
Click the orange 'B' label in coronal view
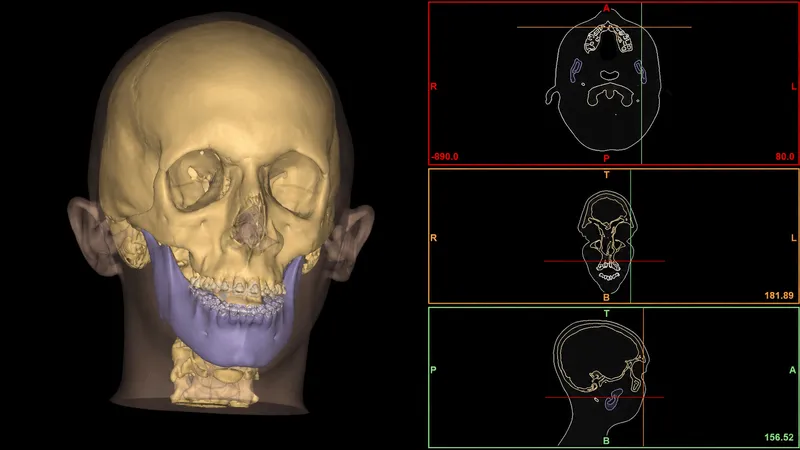[x=606, y=297]
